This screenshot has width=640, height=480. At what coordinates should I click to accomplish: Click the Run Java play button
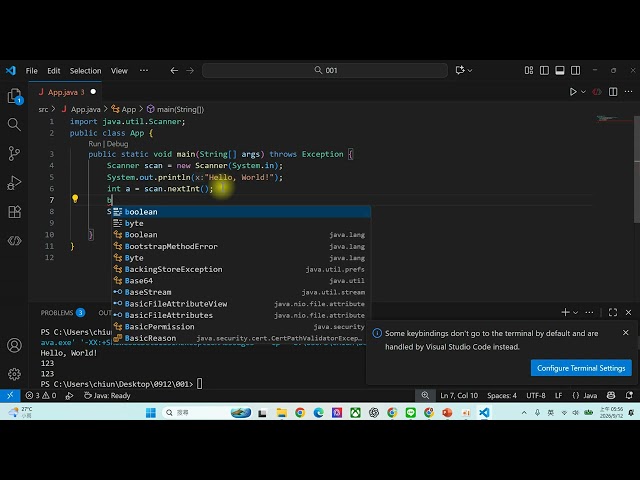tap(573, 92)
